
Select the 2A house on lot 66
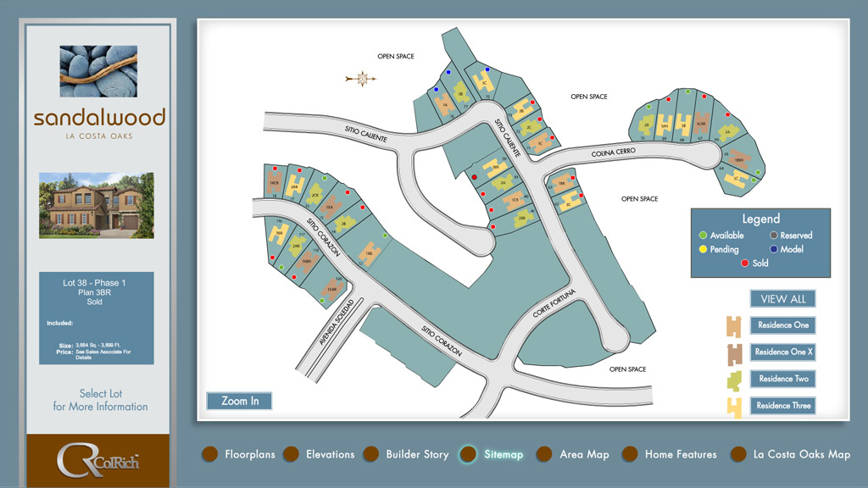click(x=728, y=132)
